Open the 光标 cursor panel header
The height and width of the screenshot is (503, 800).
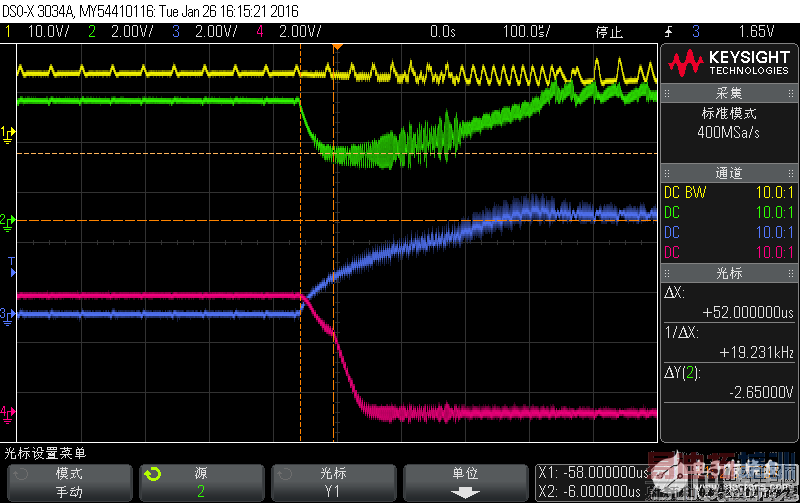(729, 273)
